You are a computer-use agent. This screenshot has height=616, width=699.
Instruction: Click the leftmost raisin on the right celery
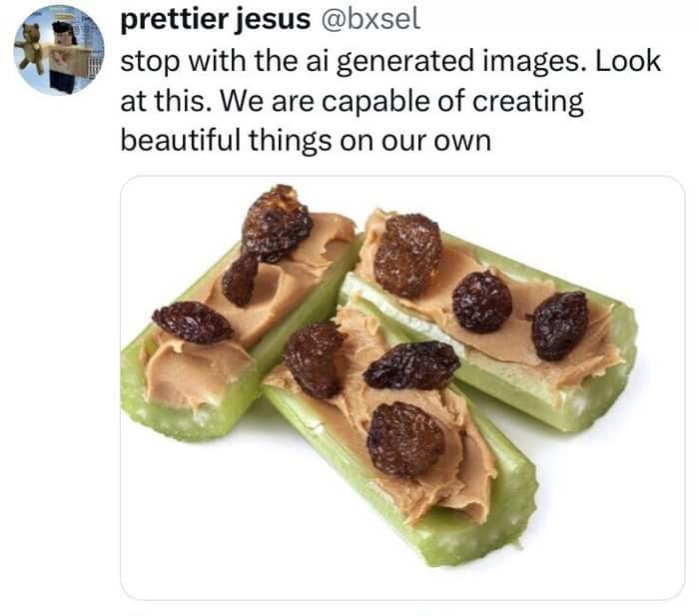pos(406,255)
